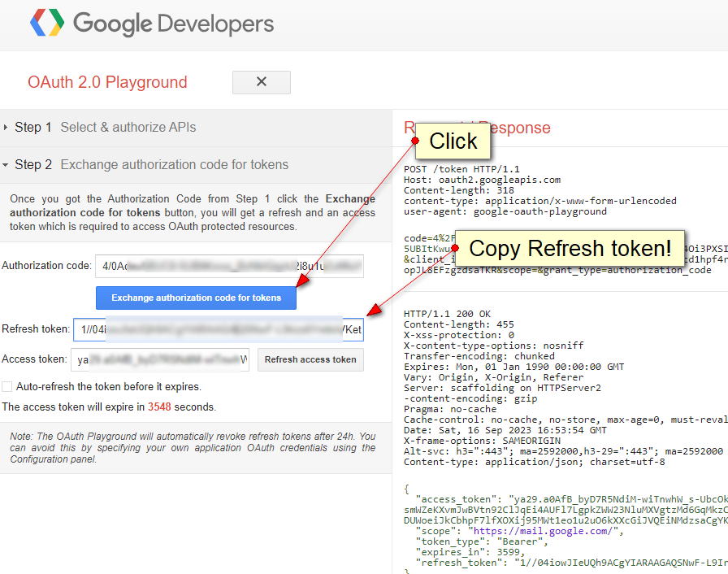Click the note about revoking refresh tokens after 24h

coord(193,448)
